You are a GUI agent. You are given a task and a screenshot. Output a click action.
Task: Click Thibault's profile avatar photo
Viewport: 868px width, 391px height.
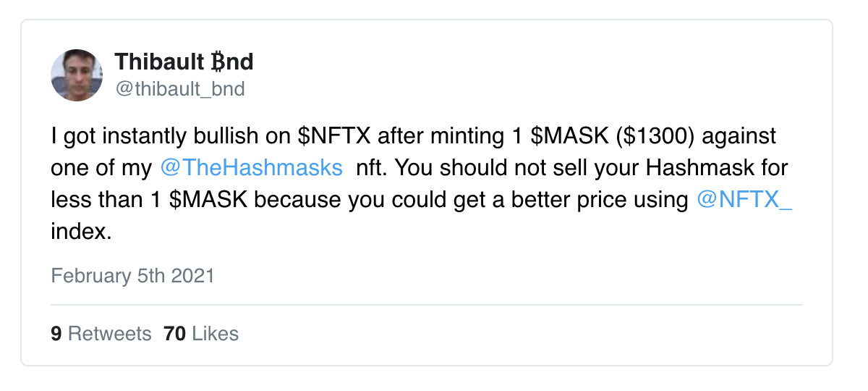[x=77, y=75]
